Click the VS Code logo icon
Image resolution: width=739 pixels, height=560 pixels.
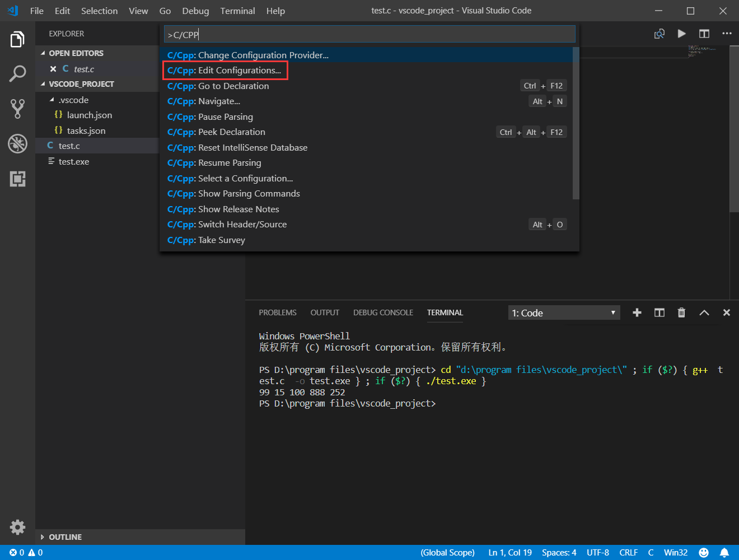pos(12,11)
